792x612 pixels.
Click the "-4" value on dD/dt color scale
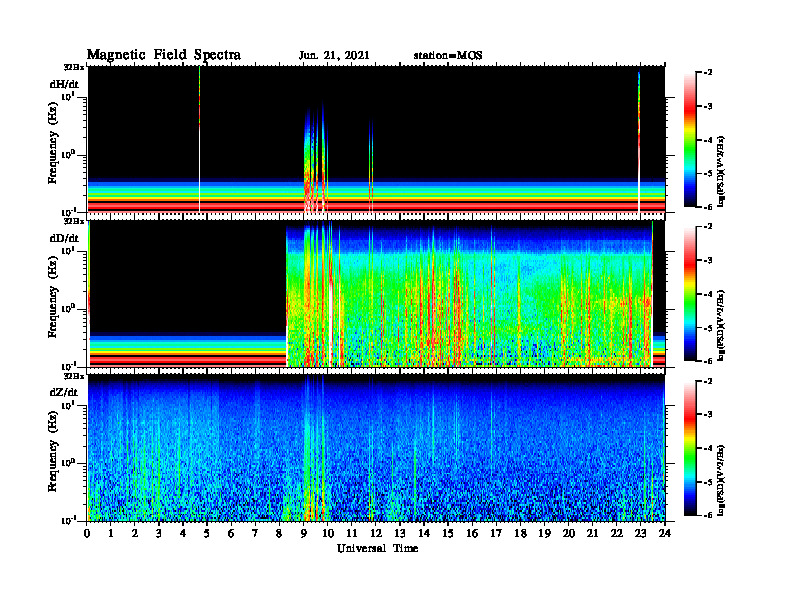pyautogui.click(x=708, y=294)
